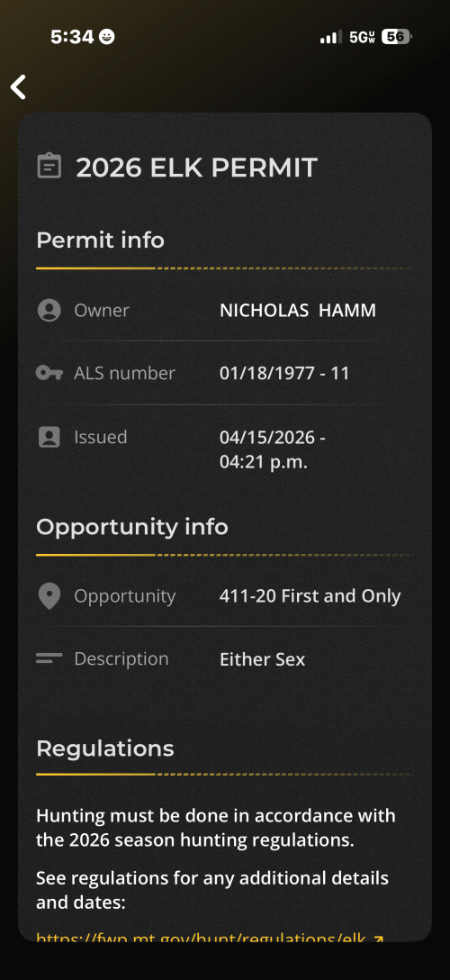The width and height of the screenshot is (450, 980).
Task: Select the owner name NICHOLAS HAMM
Action: coord(298,310)
